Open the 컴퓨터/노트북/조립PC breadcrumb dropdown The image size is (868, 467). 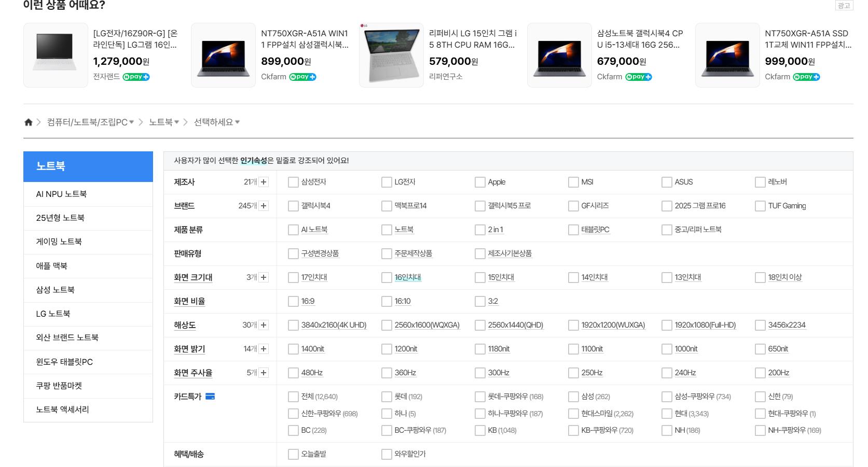point(90,122)
